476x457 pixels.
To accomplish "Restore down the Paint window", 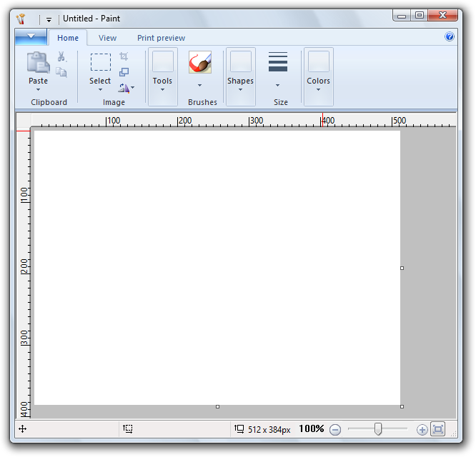I will pyautogui.click(x=420, y=15).
